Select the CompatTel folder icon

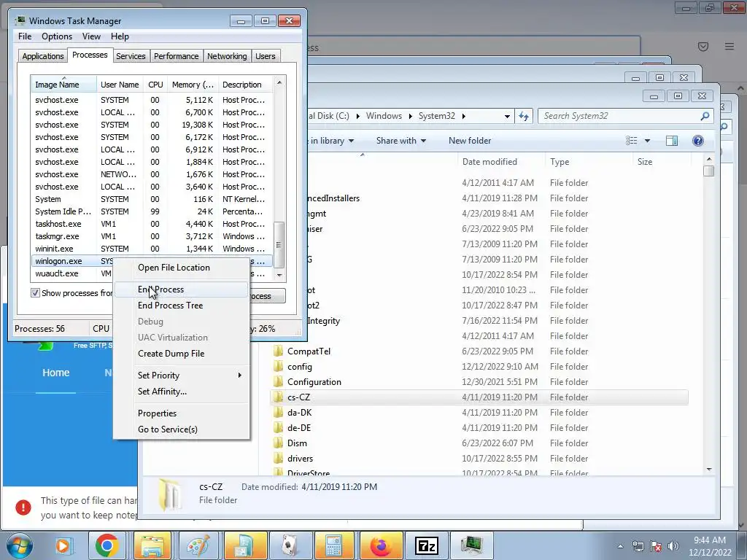[278, 351]
